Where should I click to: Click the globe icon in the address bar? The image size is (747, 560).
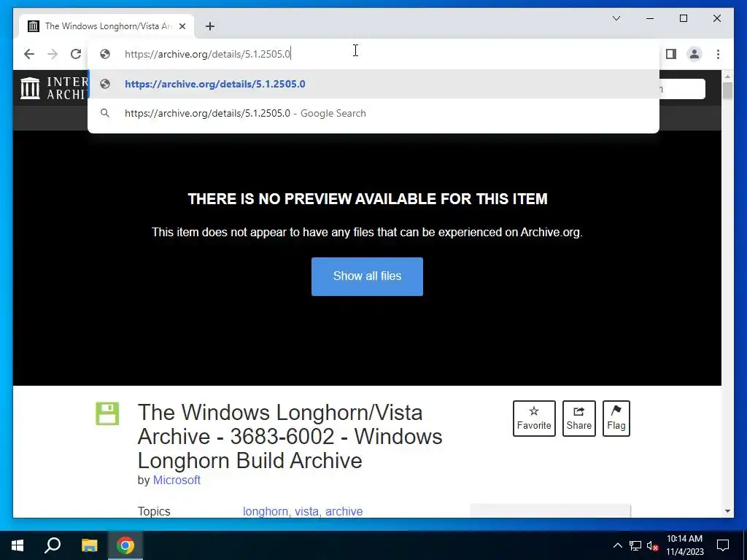[105, 54]
